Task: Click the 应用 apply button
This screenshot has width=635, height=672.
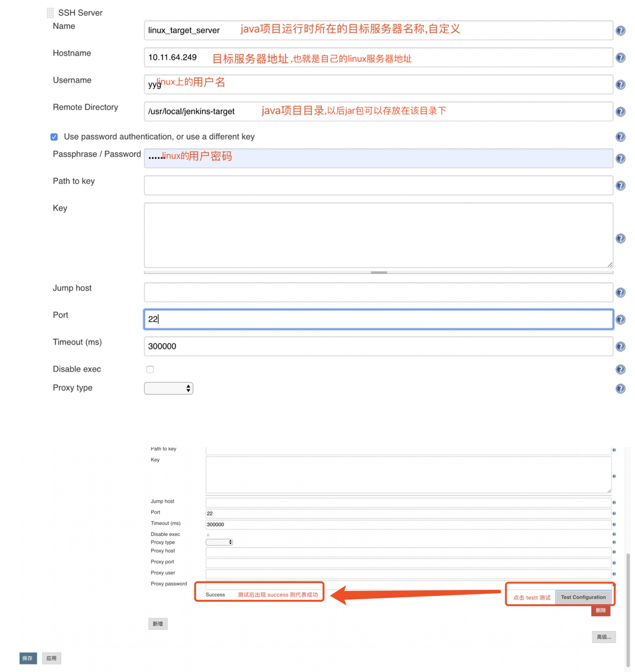Action: click(51, 659)
